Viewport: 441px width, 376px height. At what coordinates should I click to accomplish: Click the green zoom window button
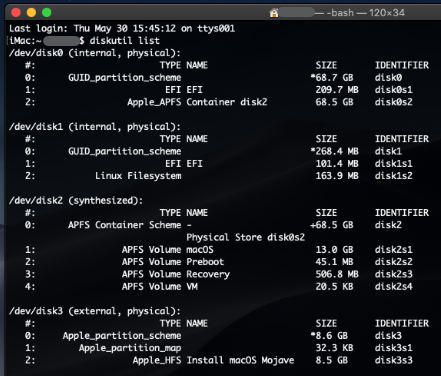(x=47, y=13)
